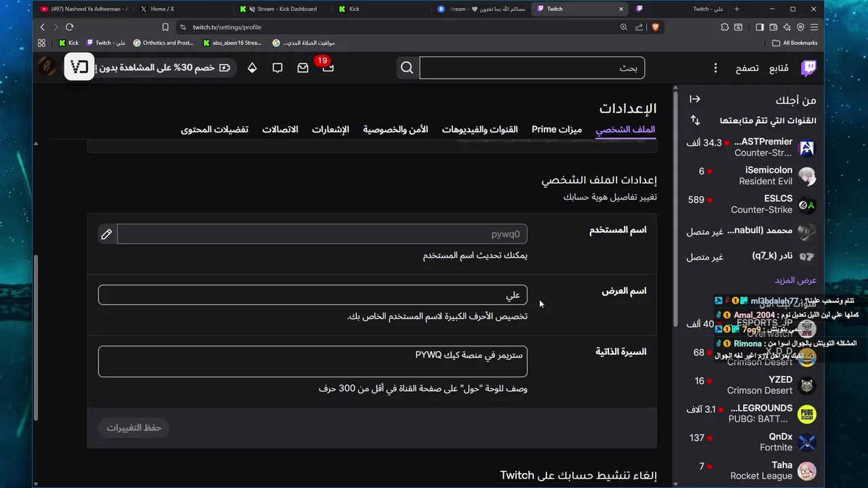The height and width of the screenshot is (488, 868).
Task: Open Brave Wallet icon
Action: pyautogui.click(x=774, y=27)
